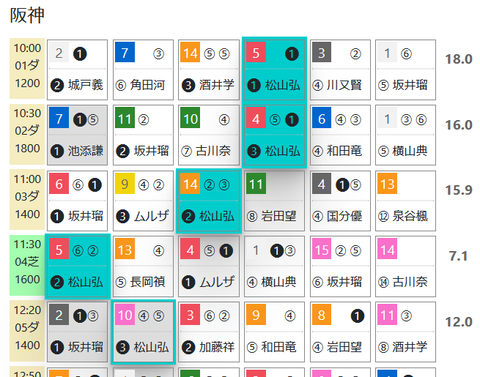Select 池添謙 card in the 10:30 race
Screen dimensions: 480x377
[77, 135]
